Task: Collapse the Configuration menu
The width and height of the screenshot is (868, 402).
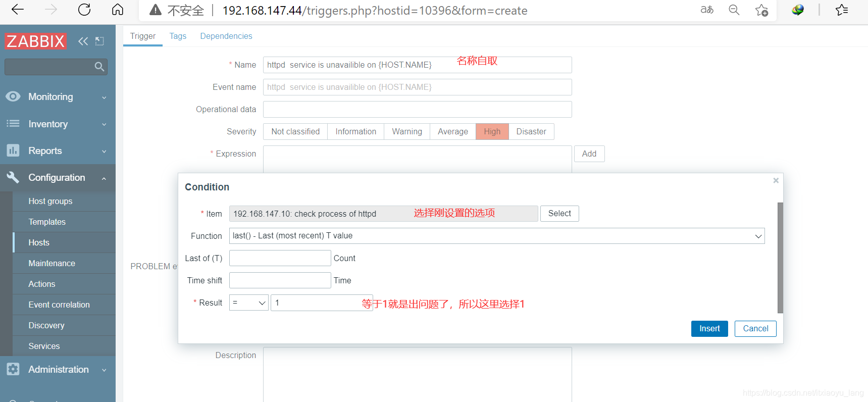Action: (104, 178)
